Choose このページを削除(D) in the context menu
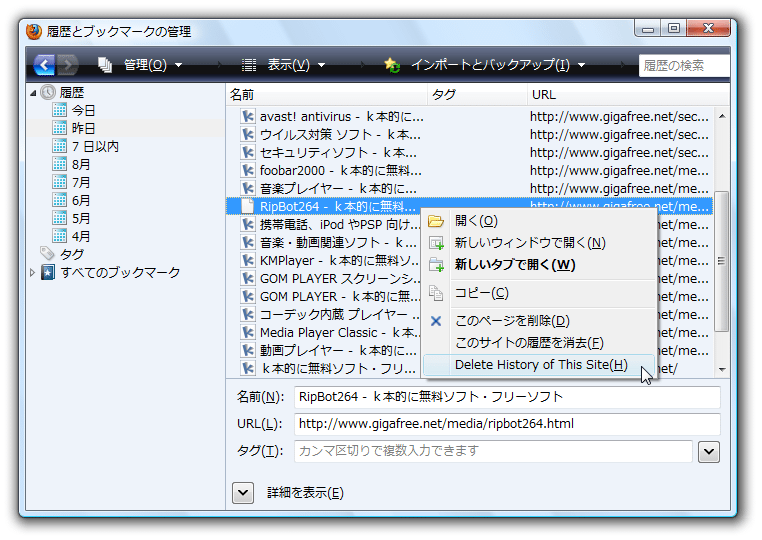This screenshot has height=540, width=762. 539,321
